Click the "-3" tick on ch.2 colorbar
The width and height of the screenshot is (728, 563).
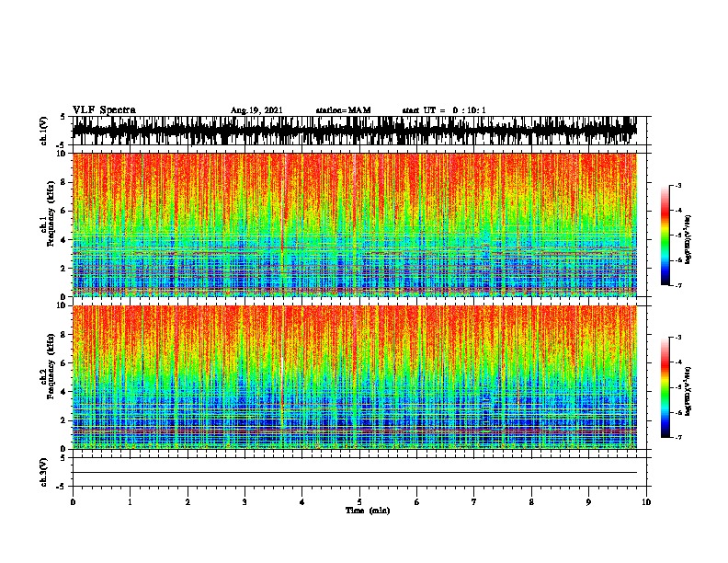tap(678, 338)
